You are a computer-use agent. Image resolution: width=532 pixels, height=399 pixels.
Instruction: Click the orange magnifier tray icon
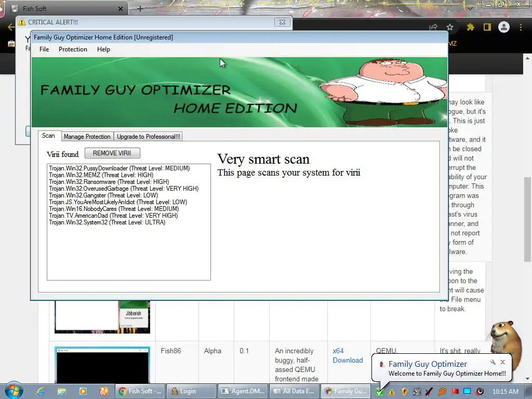pyautogui.click(x=442, y=392)
